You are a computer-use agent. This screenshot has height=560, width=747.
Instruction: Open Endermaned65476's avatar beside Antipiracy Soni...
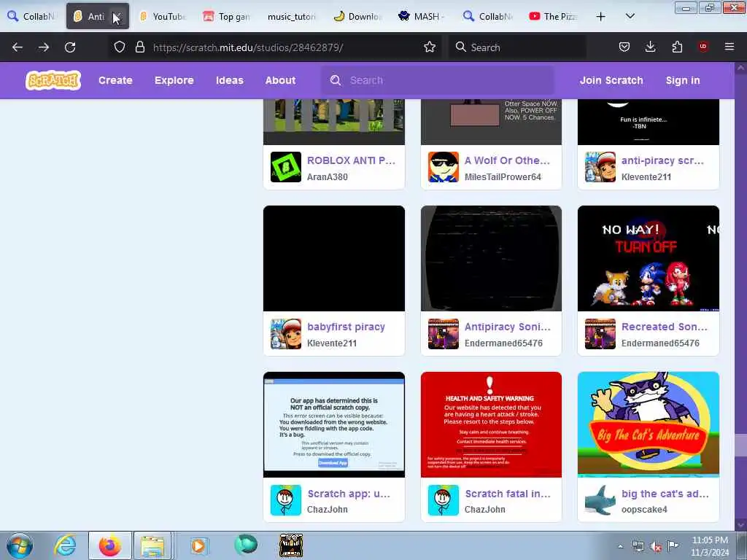pos(443,334)
